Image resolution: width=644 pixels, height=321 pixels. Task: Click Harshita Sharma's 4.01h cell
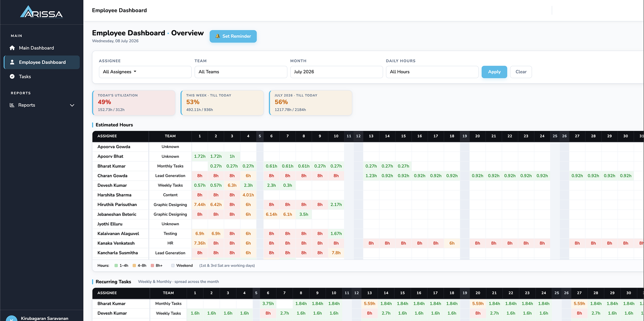(x=248, y=195)
